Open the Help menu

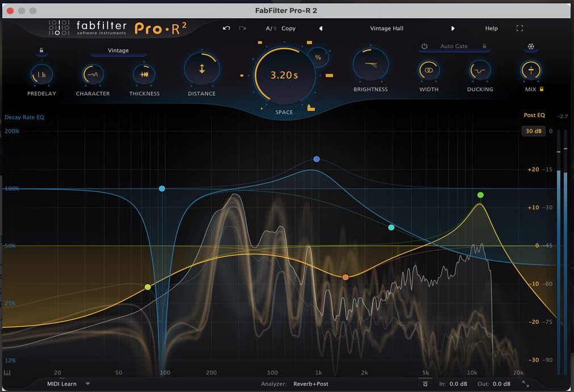click(x=491, y=28)
